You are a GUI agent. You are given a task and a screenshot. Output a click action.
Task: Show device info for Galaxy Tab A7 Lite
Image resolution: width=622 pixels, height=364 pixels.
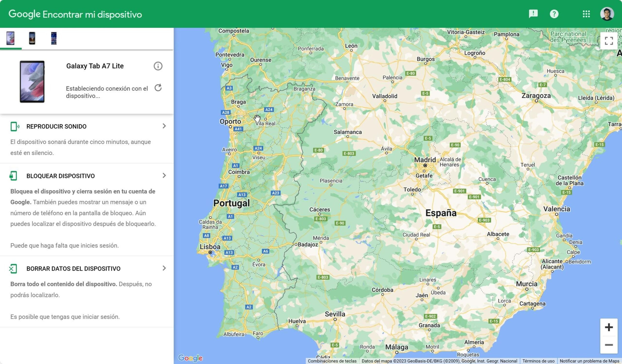point(158,66)
